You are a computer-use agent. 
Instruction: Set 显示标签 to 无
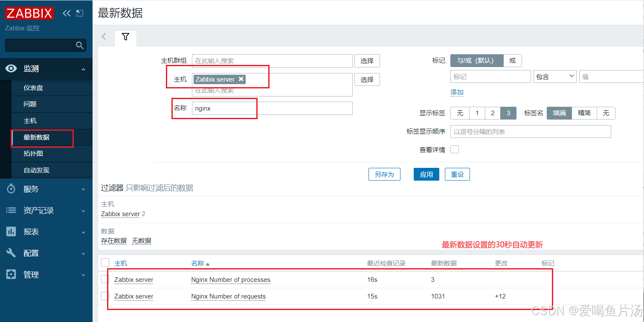[x=460, y=113]
